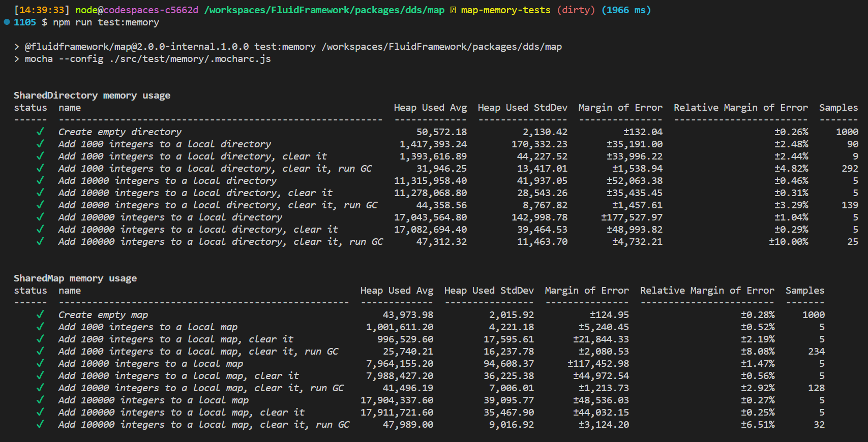This screenshot has width=868, height=442.
Task: Click samples value 32
Action: point(819,425)
